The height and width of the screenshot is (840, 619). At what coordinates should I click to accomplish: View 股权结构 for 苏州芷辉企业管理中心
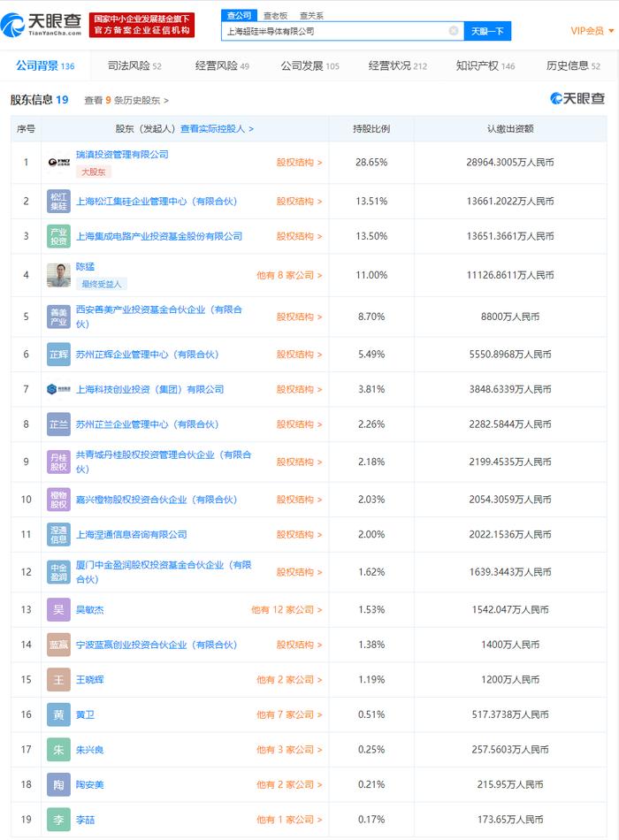299,355
